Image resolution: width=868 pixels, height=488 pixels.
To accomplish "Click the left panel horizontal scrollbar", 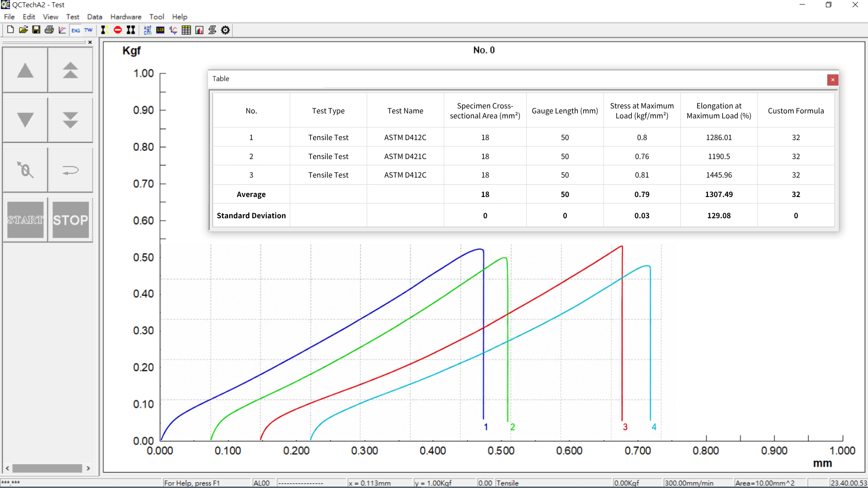I will click(47, 468).
